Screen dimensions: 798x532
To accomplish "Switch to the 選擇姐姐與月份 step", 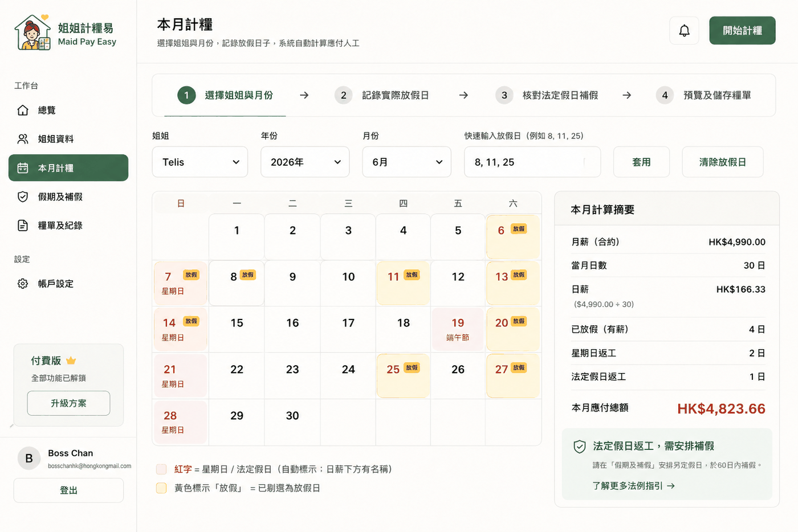I will click(x=225, y=95).
